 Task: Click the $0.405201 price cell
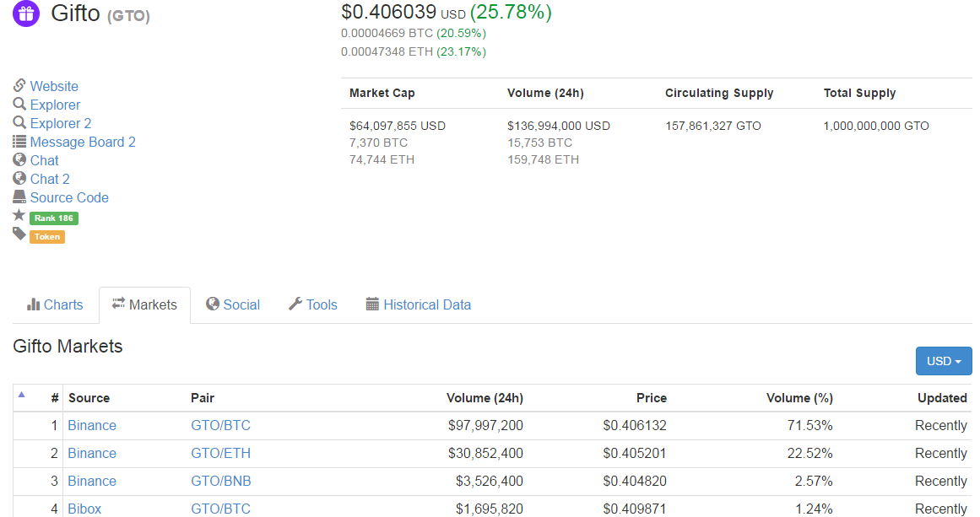[x=635, y=453]
